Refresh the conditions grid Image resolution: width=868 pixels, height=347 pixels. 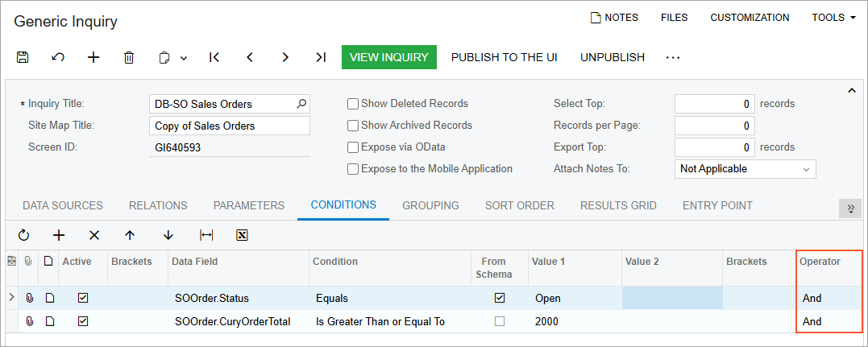coord(23,235)
